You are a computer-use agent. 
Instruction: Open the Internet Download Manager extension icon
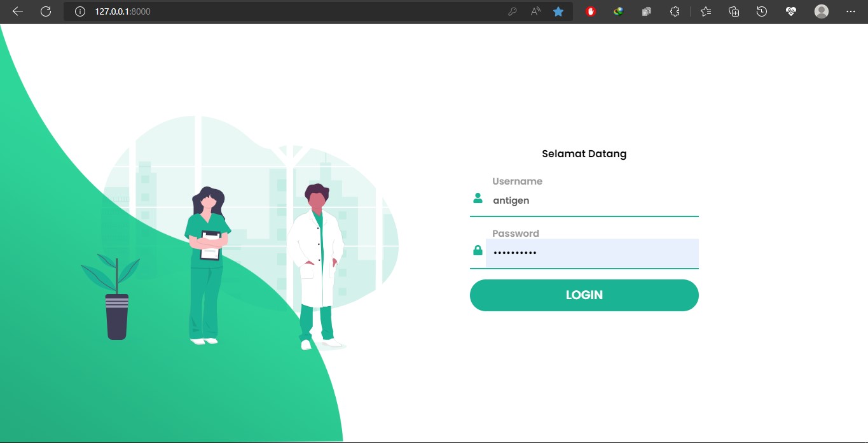tap(618, 11)
